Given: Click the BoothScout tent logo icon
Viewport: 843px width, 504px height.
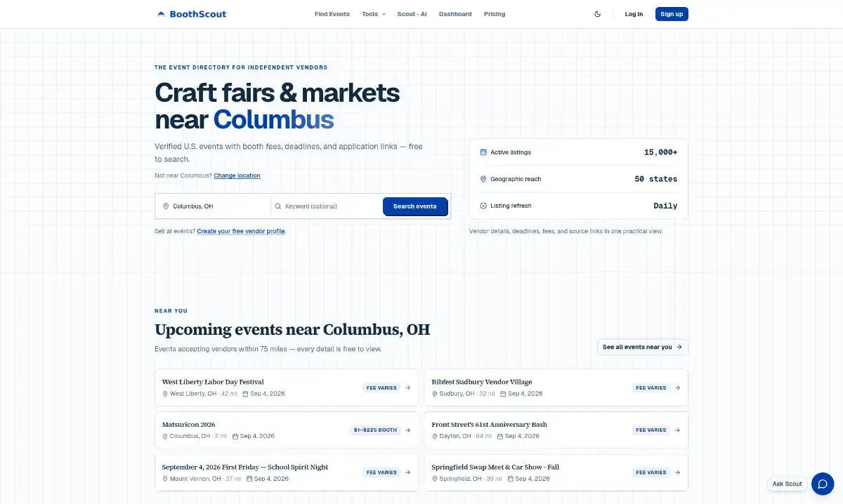Looking at the screenshot, I should pyautogui.click(x=161, y=14).
